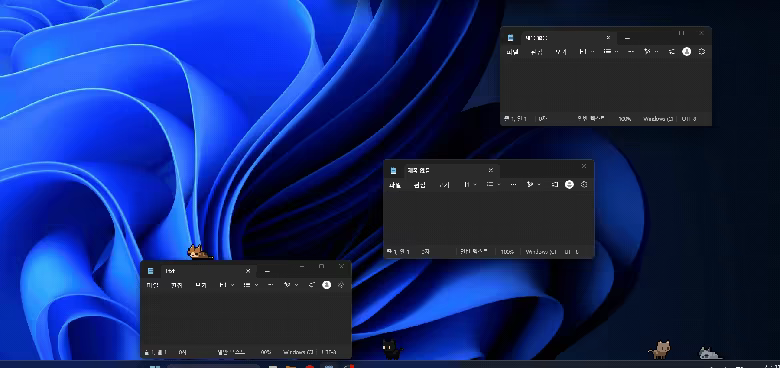
Task: Click Windows (CRLF) status in middle Notepad
Action: click(541, 252)
